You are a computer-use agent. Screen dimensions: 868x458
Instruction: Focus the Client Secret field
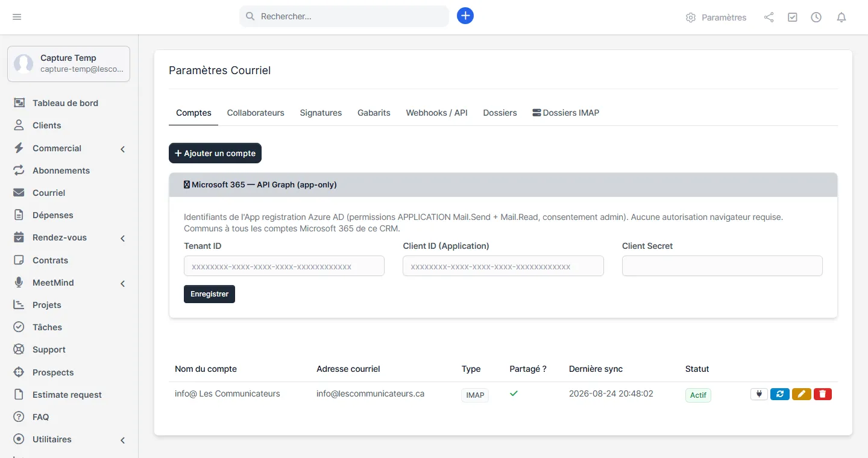722,266
